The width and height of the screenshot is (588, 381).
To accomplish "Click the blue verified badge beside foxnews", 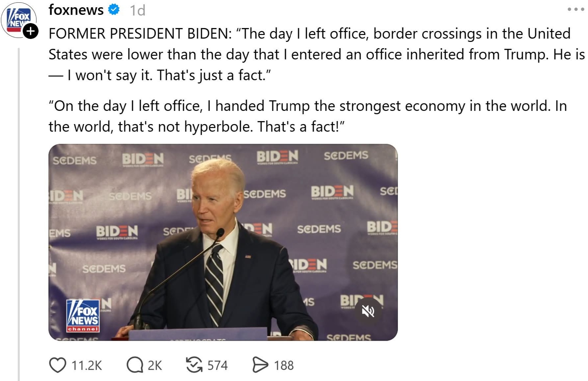I will [x=114, y=10].
